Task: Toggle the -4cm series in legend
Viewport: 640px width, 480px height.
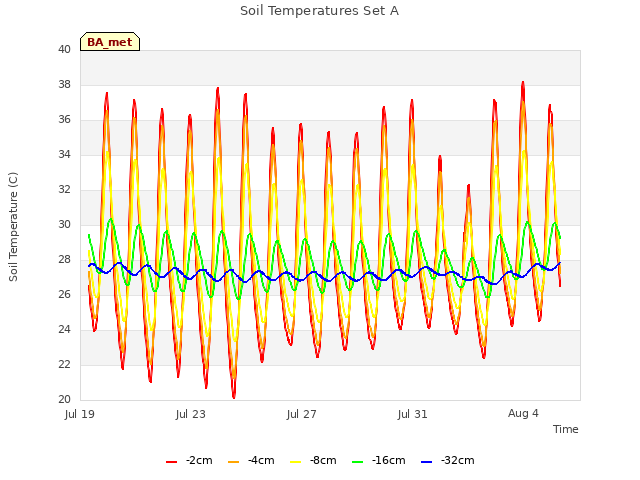Action: pos(251,461)
